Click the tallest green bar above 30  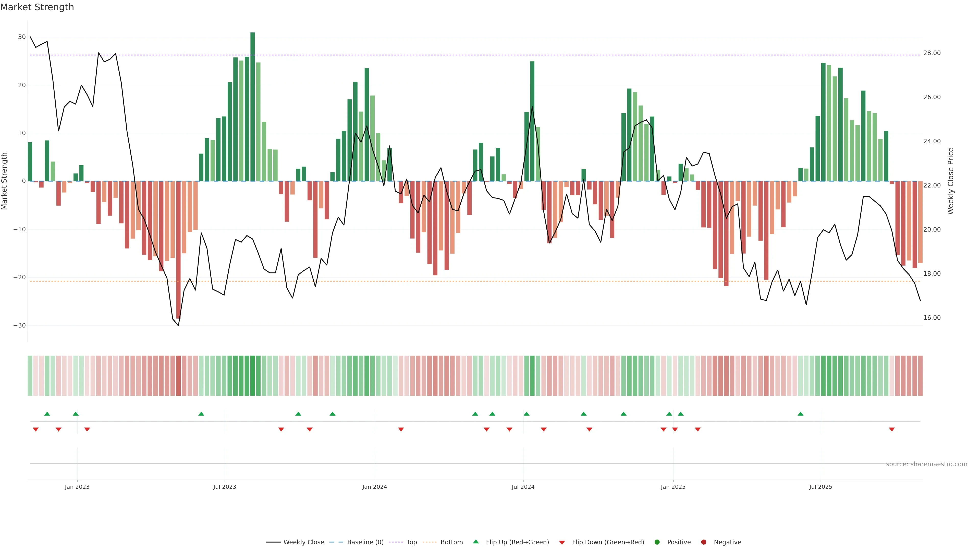(253, 106)
